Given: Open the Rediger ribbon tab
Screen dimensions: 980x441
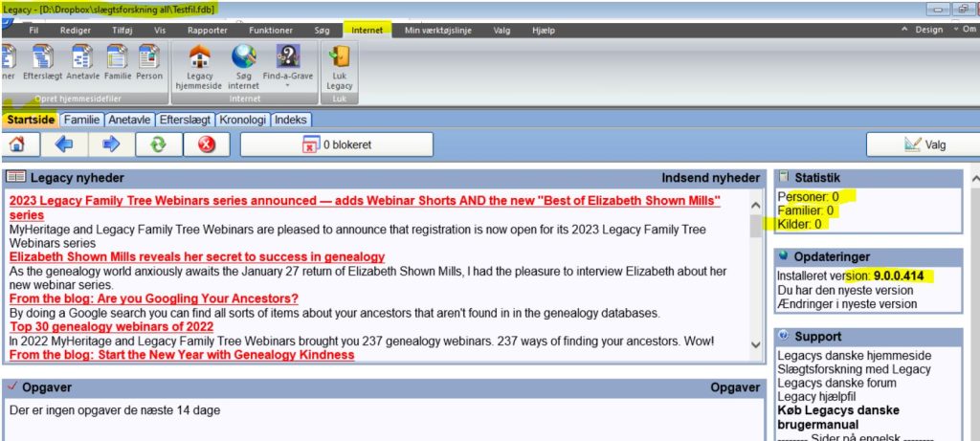Looking at the screenshot, I should [75, 30].
